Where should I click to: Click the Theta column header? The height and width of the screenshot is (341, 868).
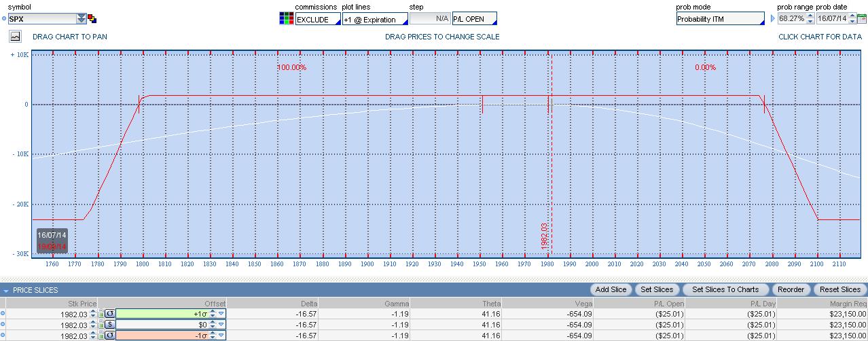pyautogui.click(x=456, y=303)
